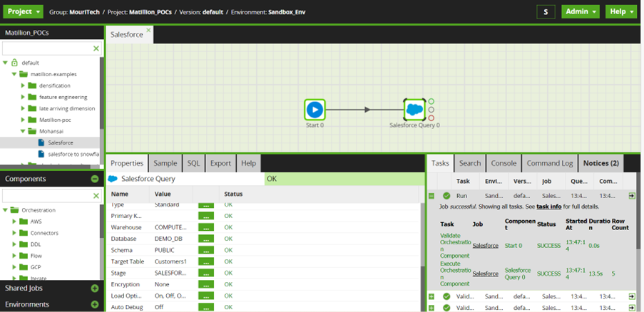Viewport: 644px width, 312px height.
Task: Add a new shared job with plus icon
Action: (95, 288)
